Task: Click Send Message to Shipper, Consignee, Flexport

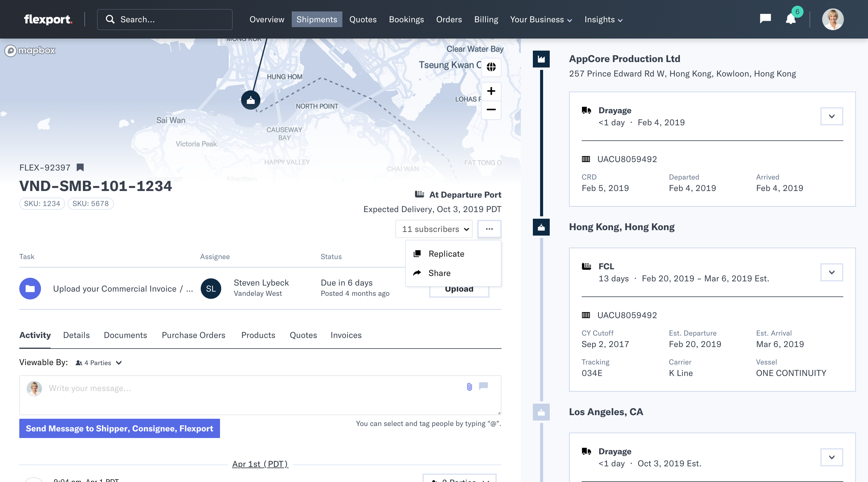Action: click(120, 428)
